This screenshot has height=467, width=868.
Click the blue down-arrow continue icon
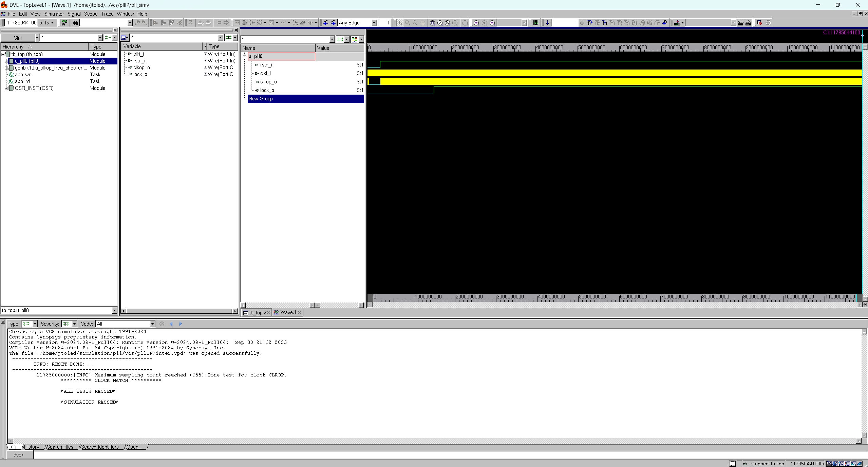point(547,23)
